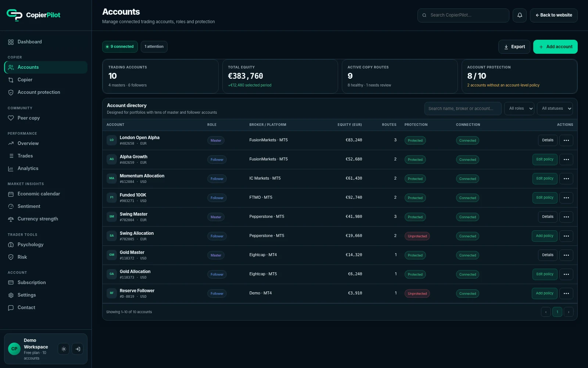Click the magnifier icon in top search
This screenshot has width=588, height=368.
424,15
